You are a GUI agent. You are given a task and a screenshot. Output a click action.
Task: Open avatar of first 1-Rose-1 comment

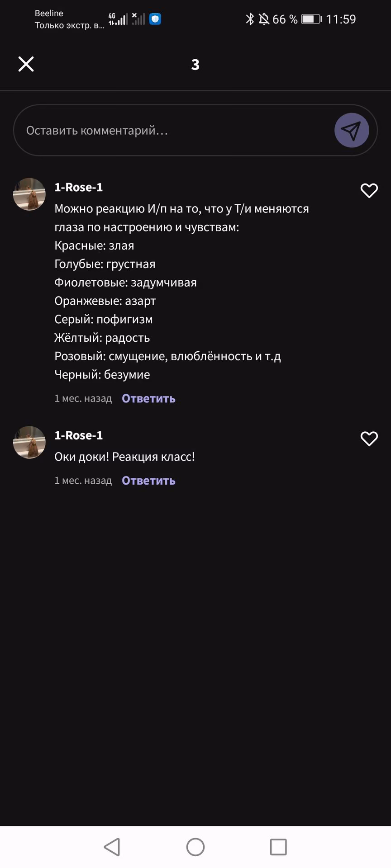point(29,194)
